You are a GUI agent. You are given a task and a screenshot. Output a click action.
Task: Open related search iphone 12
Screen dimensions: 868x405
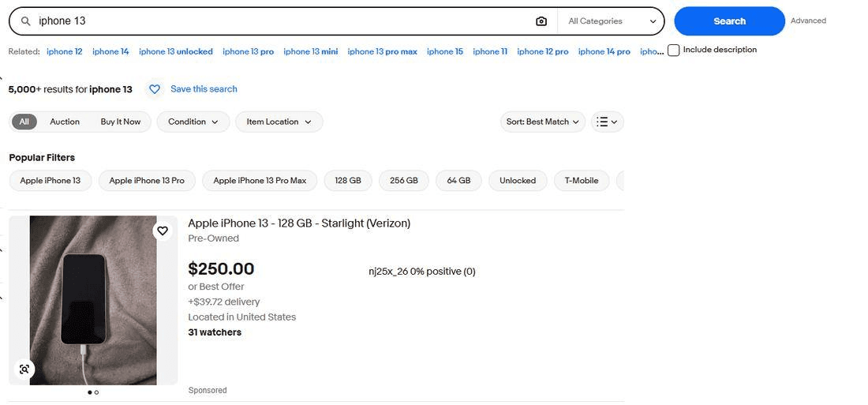pyautogui.click(x=64, y=51)
